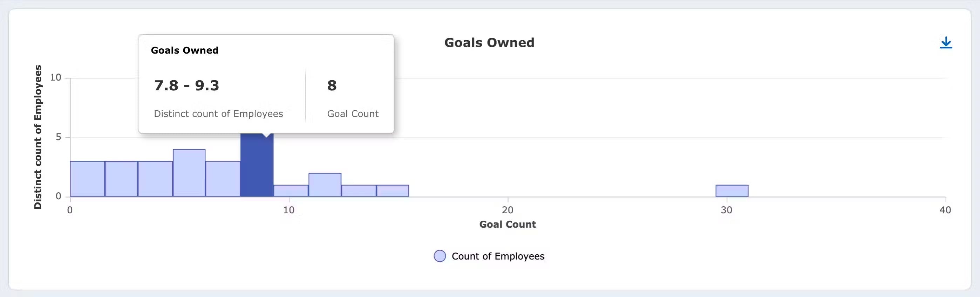Select the highlighted dark blue histogram bar

(257, 165)
